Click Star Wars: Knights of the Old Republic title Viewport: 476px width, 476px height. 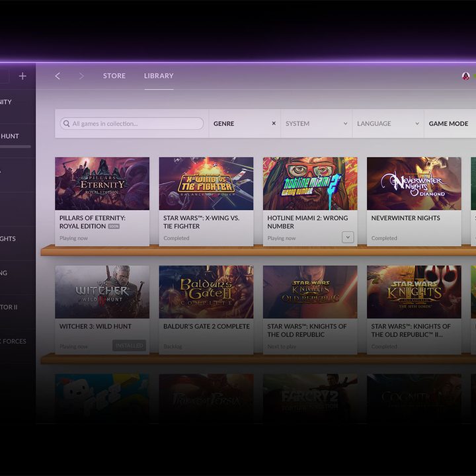tap(307, 331)
